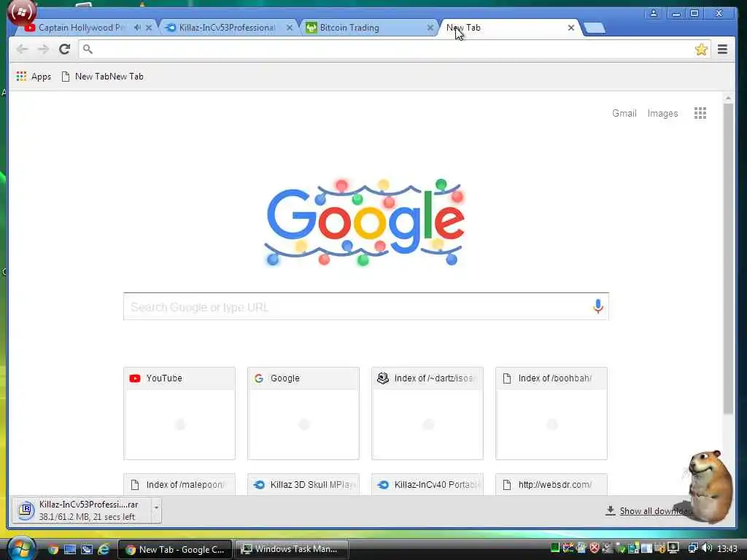
Task: Click the network connection tray icon
Action: [693, 548]
